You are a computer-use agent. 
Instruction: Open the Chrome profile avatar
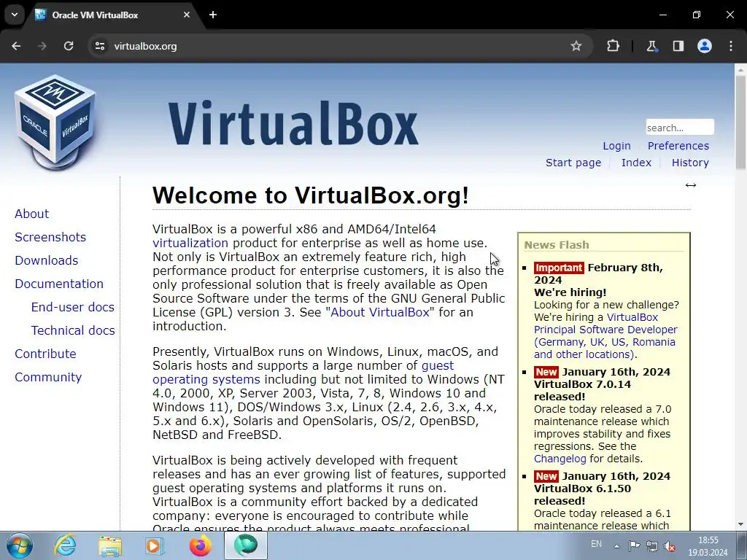click(705, 46)
